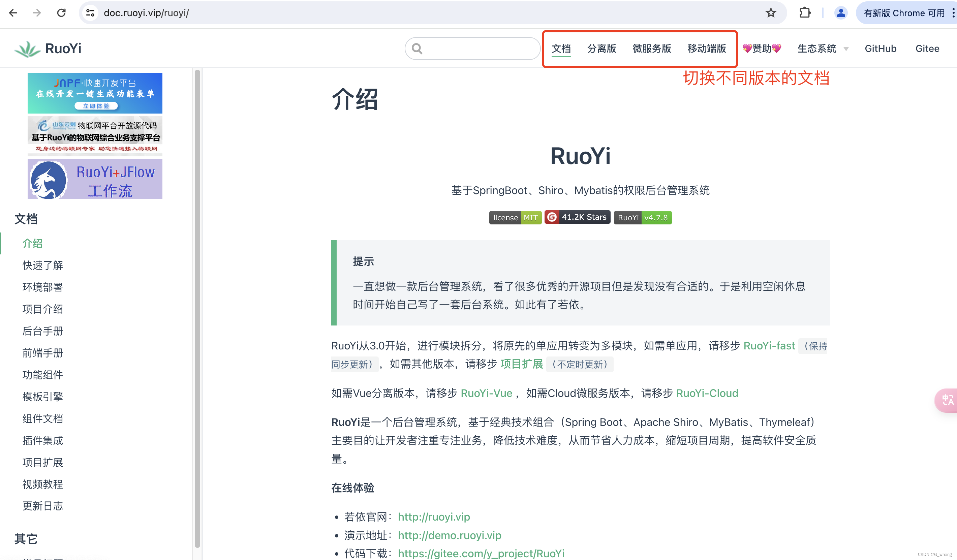Screen dimensions: 957x560
Task: Select 环境部署 in the sidebar
Action: (x=42, y=287)
